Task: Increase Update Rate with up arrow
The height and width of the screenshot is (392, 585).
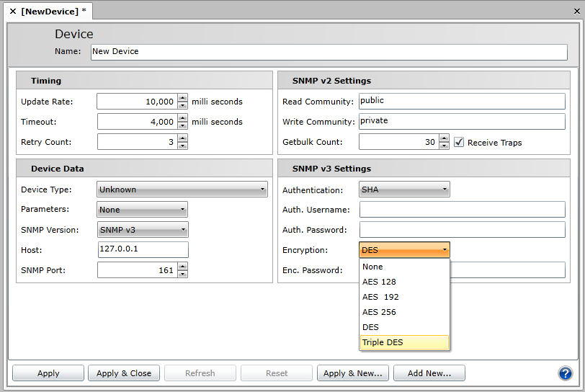Action: coord(182,98)
